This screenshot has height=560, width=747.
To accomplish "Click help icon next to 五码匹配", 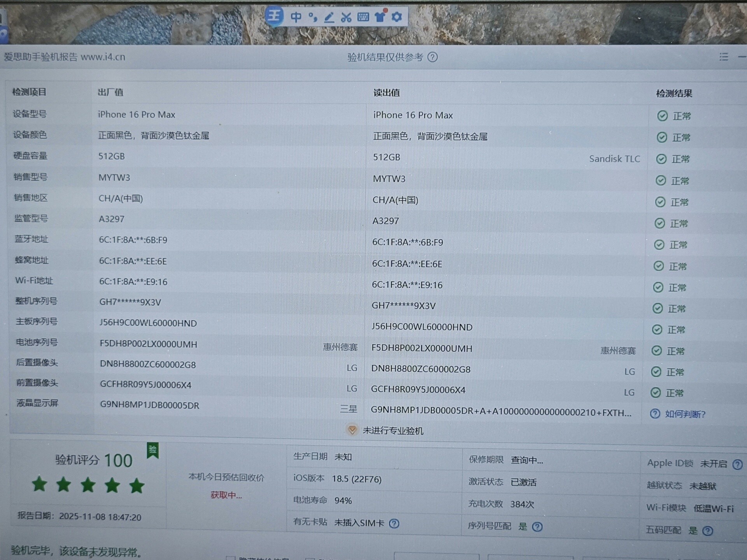I will (707, 531).
